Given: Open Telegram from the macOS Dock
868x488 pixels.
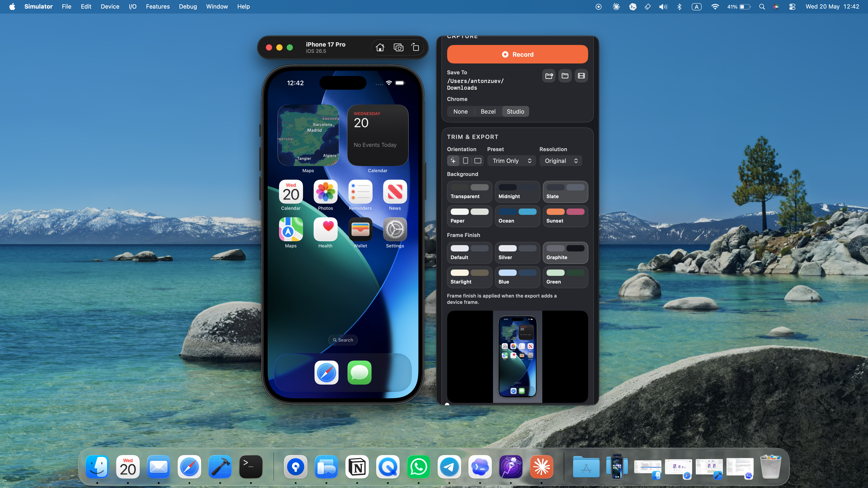Looking at the screenshot, I should (x=449, y=467).
